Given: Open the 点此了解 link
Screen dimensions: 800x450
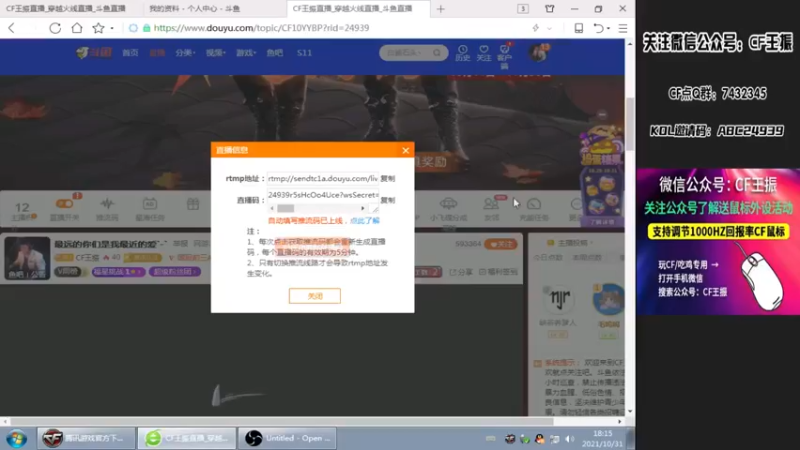Looking at the screenshot, I should [x=365, y=220].
